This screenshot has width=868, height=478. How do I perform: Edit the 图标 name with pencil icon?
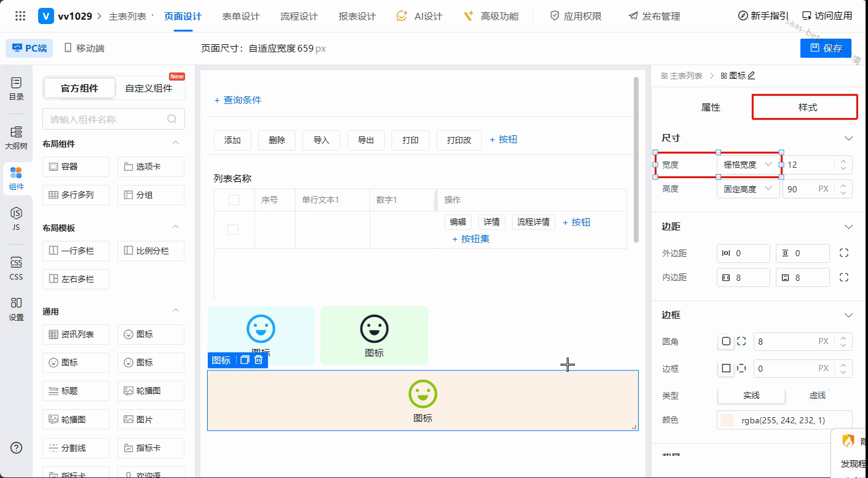pyautogui.click(x=751, y=76)
